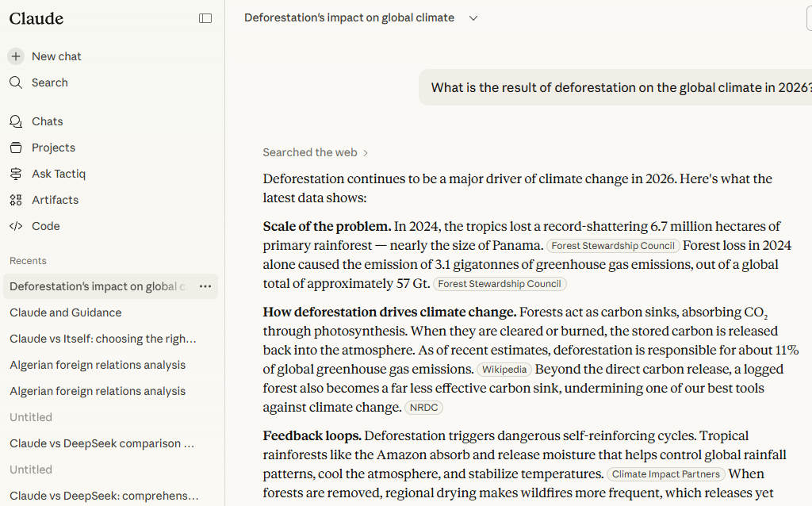
Task: Click the Chats bubble icon
Action: point(16,121)
